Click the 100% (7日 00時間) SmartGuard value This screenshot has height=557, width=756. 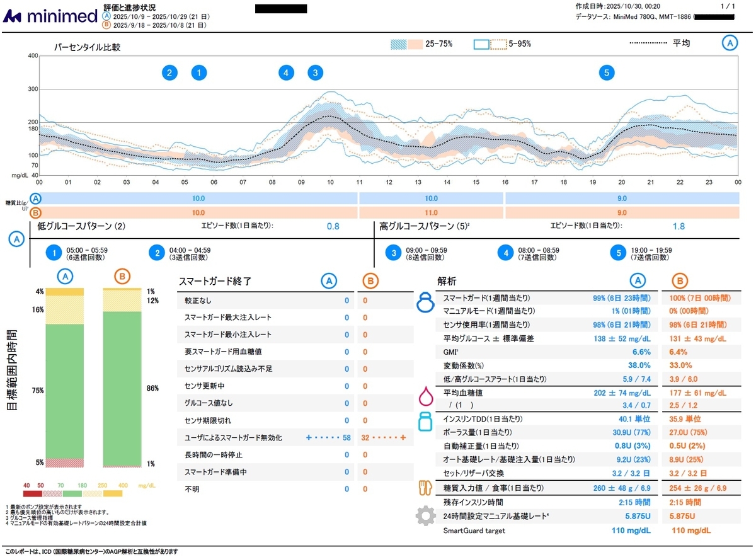click(x=701, y=297)
